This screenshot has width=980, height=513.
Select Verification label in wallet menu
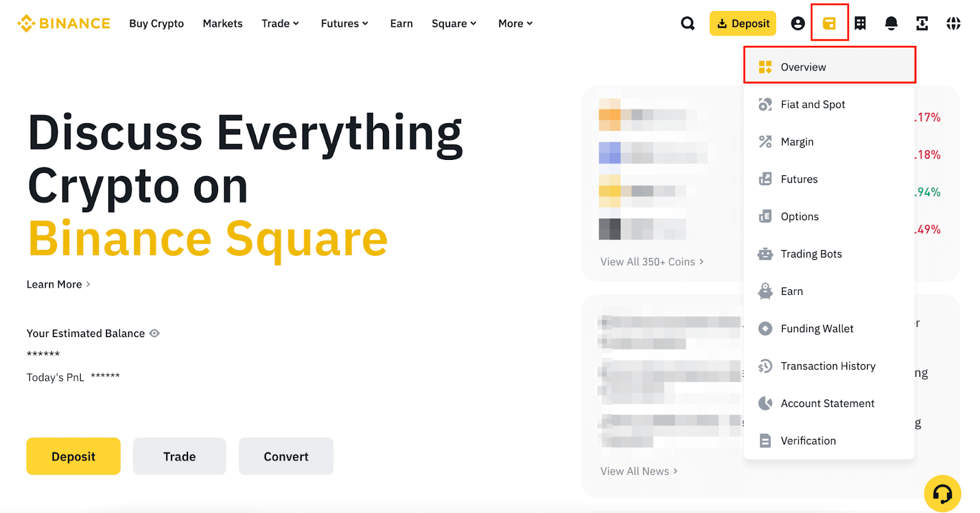click(808, 441)
